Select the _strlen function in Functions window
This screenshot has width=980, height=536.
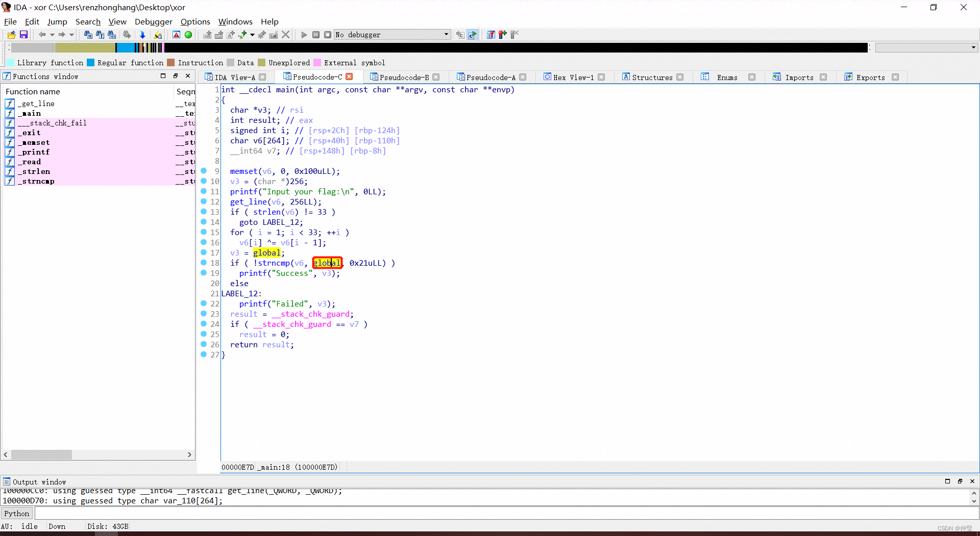[35, 171]
